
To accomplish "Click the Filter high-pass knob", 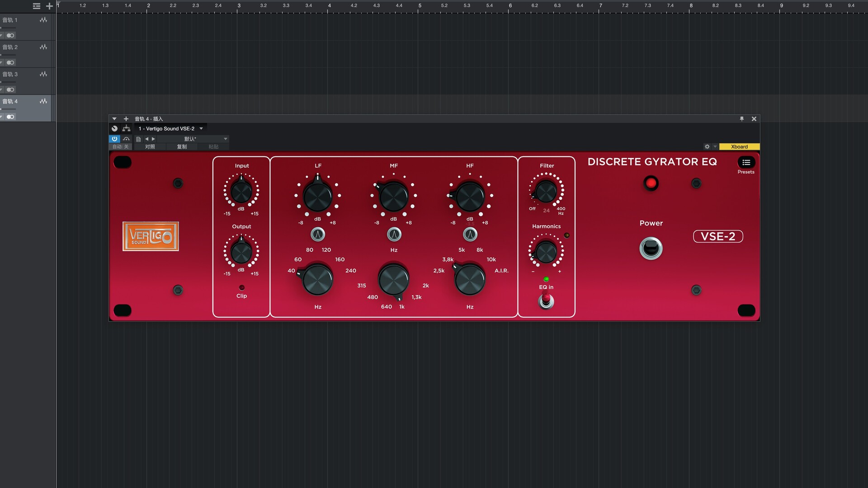I will point(546,192).
